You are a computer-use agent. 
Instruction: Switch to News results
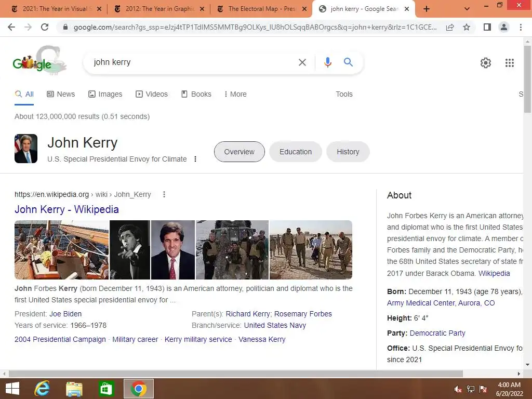61,94
